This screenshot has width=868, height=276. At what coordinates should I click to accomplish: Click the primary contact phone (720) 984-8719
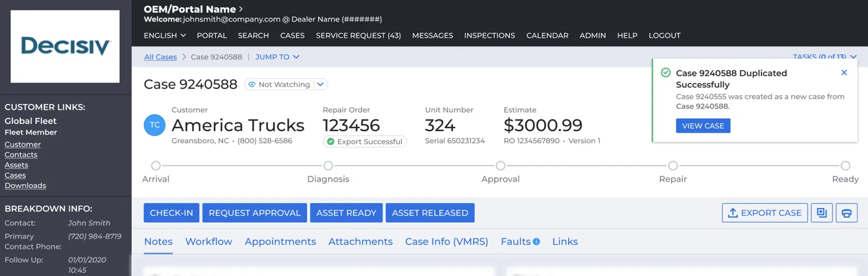click(95, 236)
